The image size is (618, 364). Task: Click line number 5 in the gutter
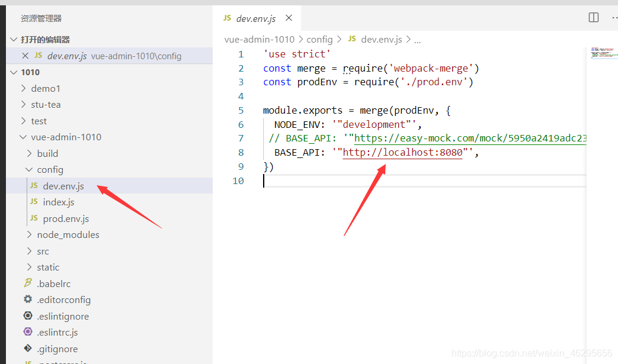coord(241,110)
